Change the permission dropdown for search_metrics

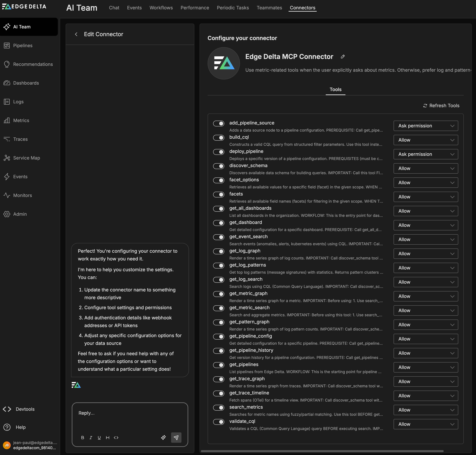point(425,410)
